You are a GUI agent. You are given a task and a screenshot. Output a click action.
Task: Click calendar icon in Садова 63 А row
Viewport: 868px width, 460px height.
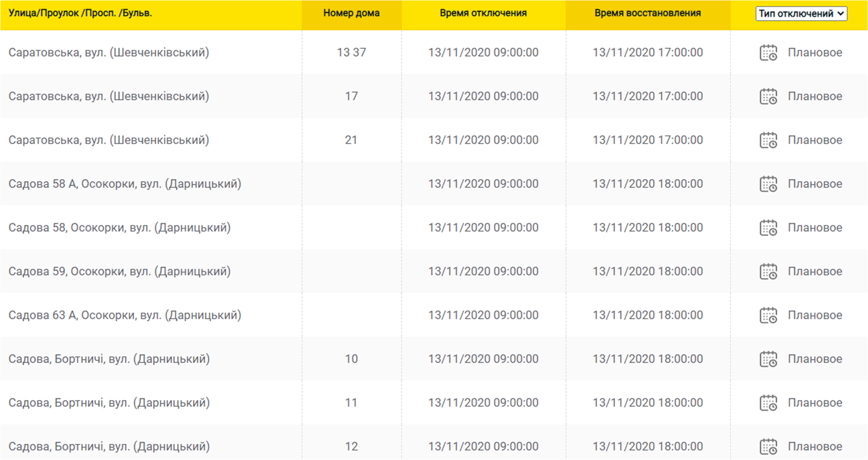coord(768,315)
